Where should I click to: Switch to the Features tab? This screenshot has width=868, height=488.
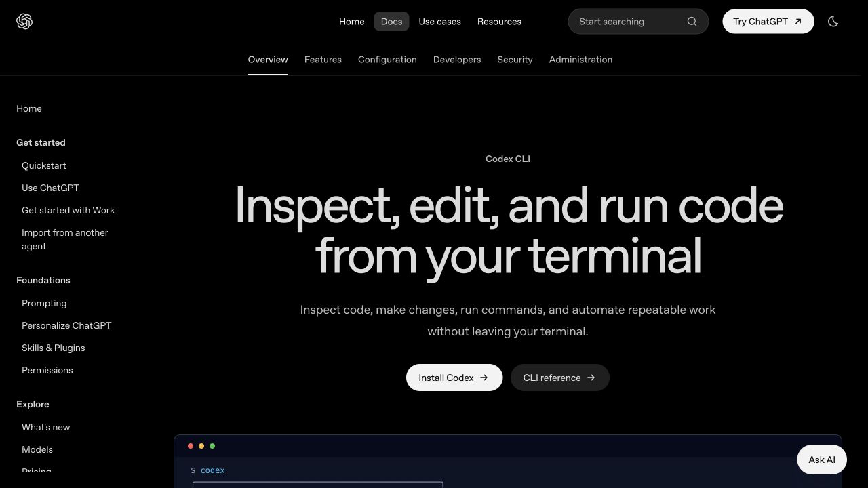click(x=323, y=60)
